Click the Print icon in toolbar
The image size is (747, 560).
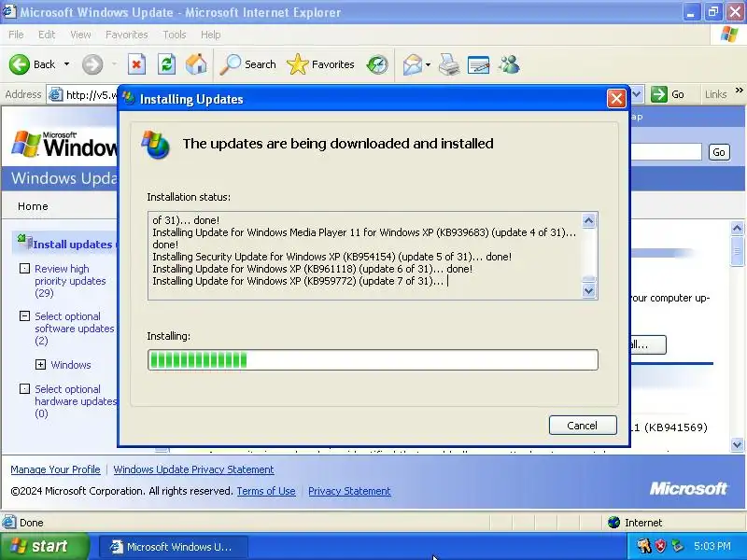(449, 64)
